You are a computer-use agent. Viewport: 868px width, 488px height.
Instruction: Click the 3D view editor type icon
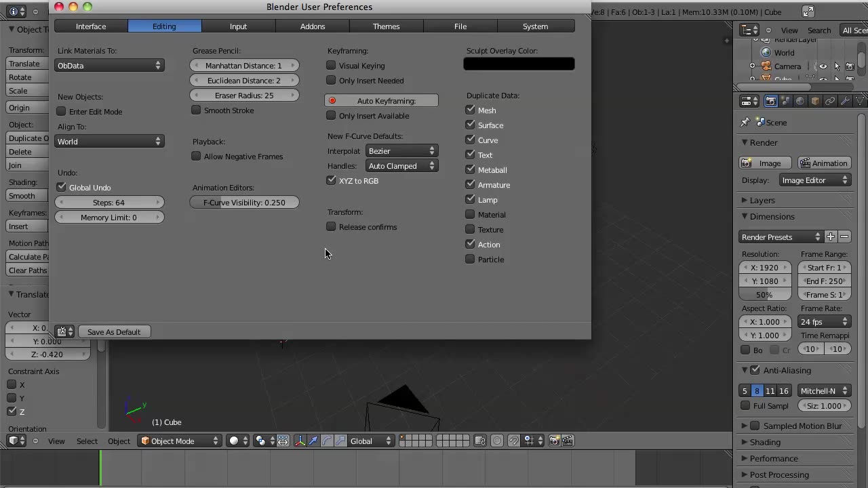pos(17,441)
